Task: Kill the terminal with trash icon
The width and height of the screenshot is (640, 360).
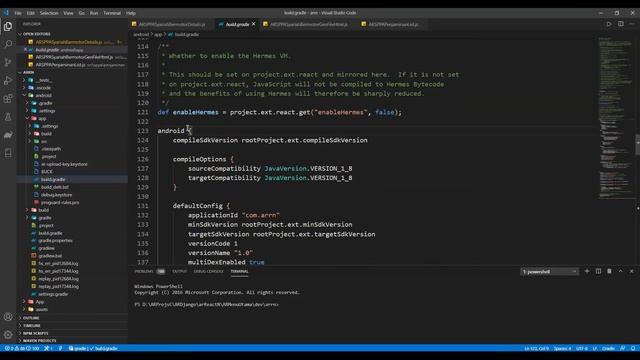Action: tap(609, 271)
